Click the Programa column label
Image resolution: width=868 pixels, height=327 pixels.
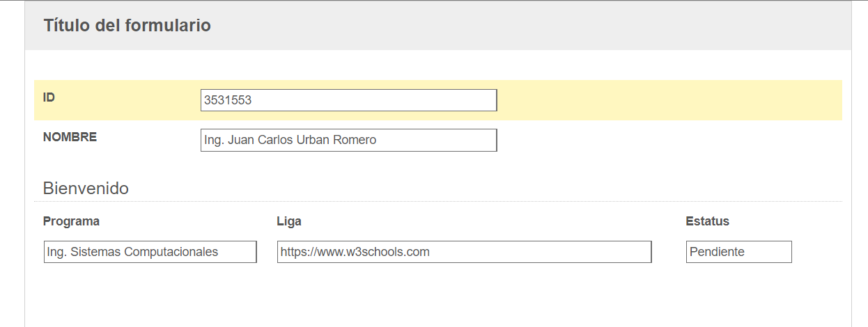point(71,221)
